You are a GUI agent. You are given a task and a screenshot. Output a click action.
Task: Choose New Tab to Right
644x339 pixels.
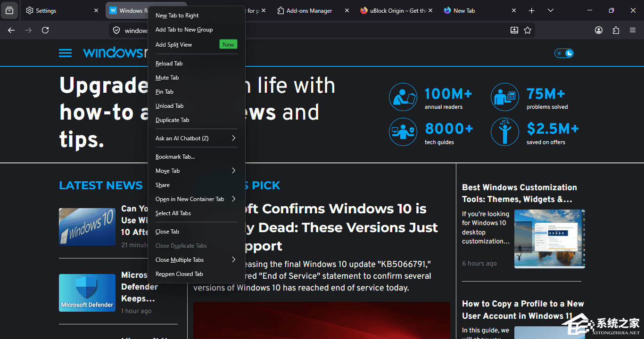[x=197, y=16]
